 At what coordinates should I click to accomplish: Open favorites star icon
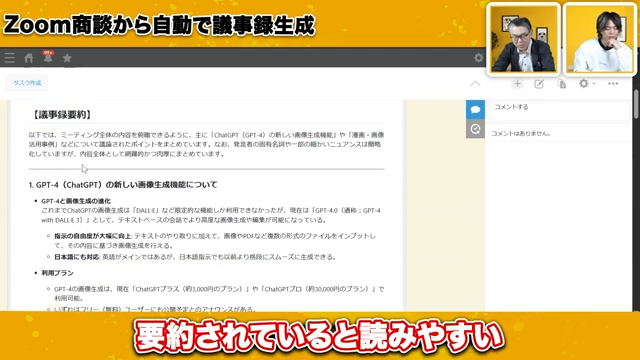click(x=67, y=58)
